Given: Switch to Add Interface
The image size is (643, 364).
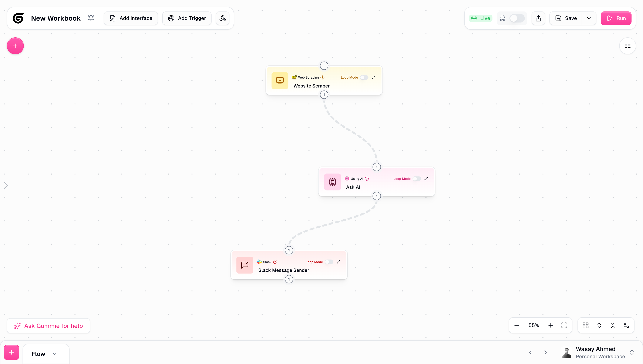Looking at the screenshot, I should [x=131, y=18].
